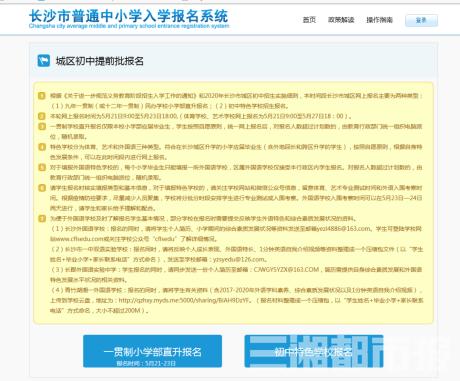The height and width of the screenshot is (381, 460).
Task: Click the email address CJWGYSYZX@163.COM
Action: tap(286, 269)
